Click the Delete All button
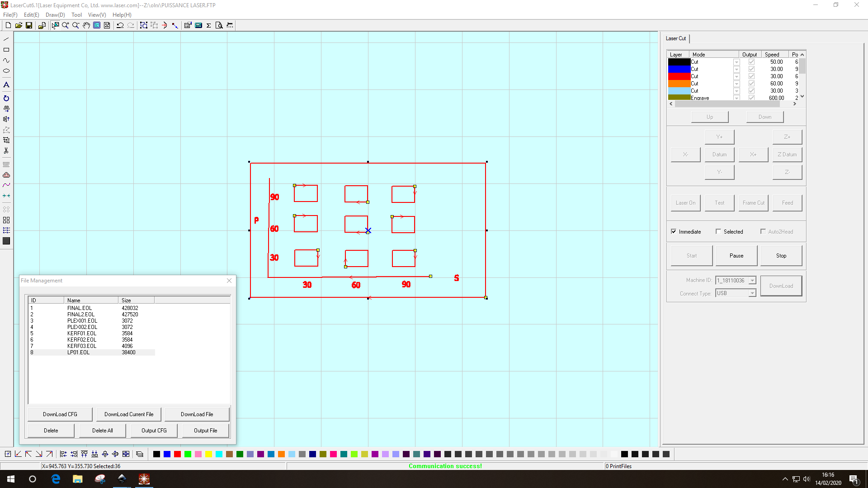This screenshot has height=488, width=868. coord(103,431)
